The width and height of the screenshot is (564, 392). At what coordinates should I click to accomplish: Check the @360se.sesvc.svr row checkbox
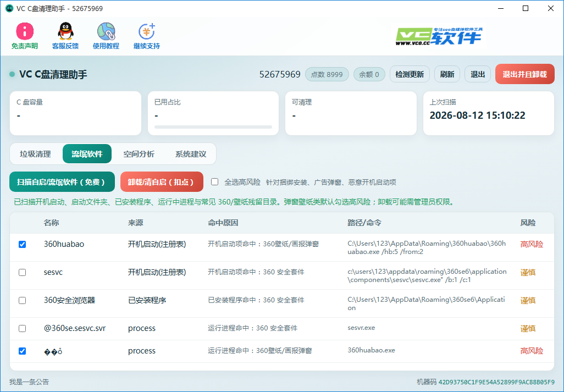[23, 329]
